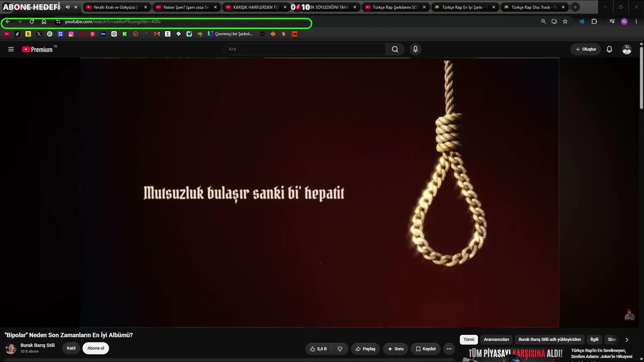Open the Çevrimiçi bir Şarkıd... bookmark

(x=230, y=34)
